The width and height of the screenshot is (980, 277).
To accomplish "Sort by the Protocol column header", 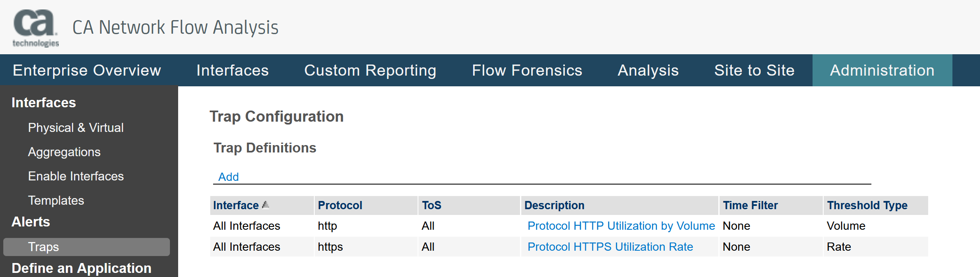I will point(340,205).
